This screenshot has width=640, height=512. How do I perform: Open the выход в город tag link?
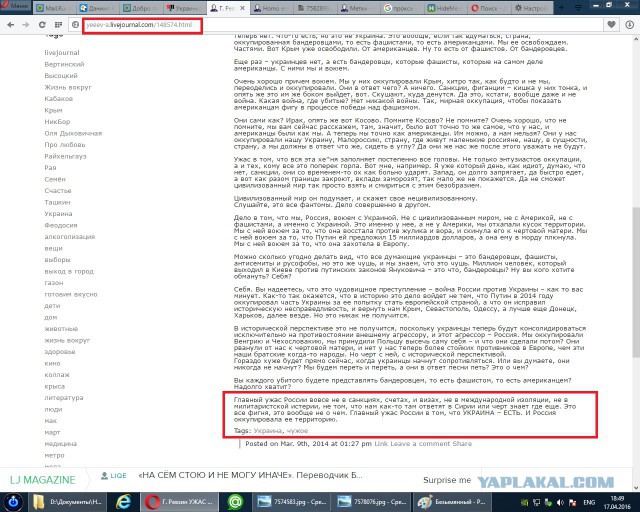click(x=69, y=271)
